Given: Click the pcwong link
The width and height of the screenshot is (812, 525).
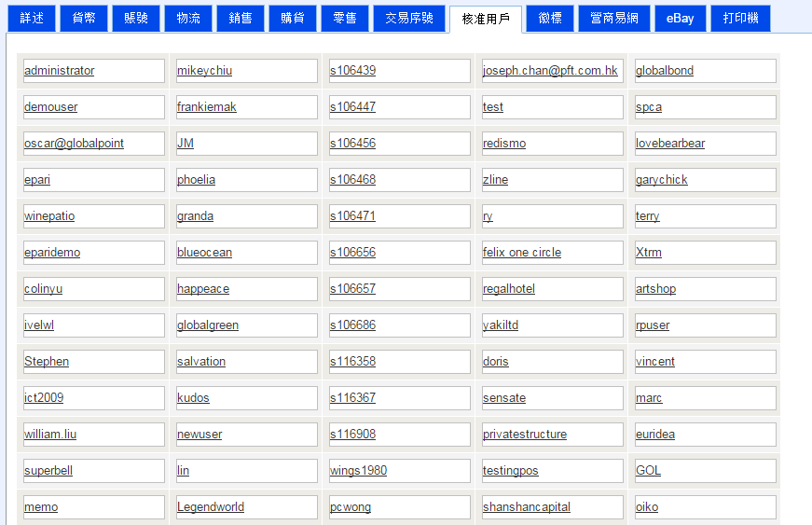Looking at the screenshot, I should 351,507.
